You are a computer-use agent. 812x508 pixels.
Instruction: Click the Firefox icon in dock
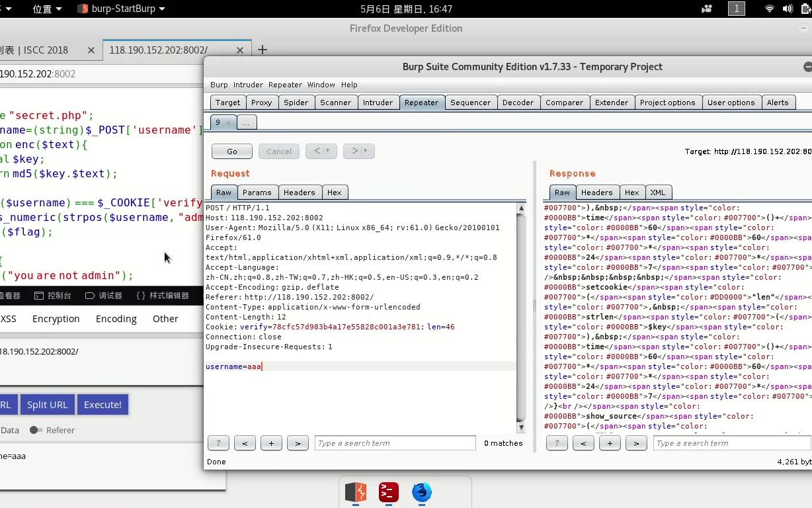point(421,492)
